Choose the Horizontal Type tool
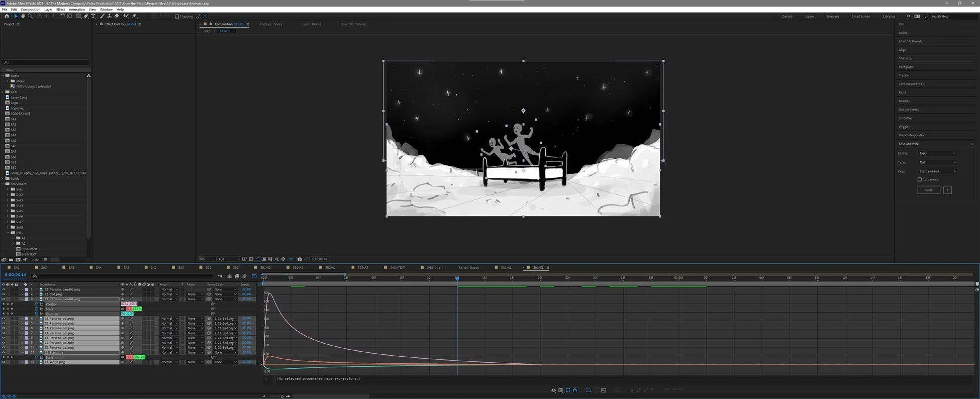The width and height of the screenshot is (980, 399). (x=93, y=16)
